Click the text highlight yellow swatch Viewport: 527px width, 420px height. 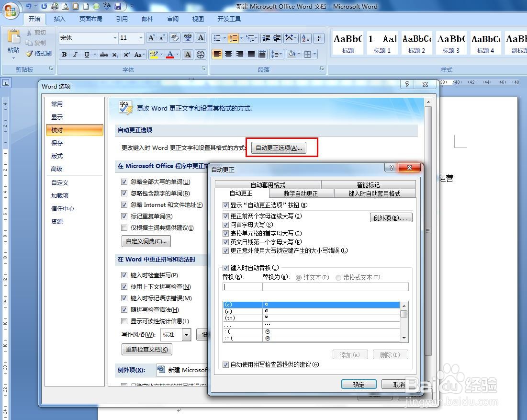click(x=154, y=54)
